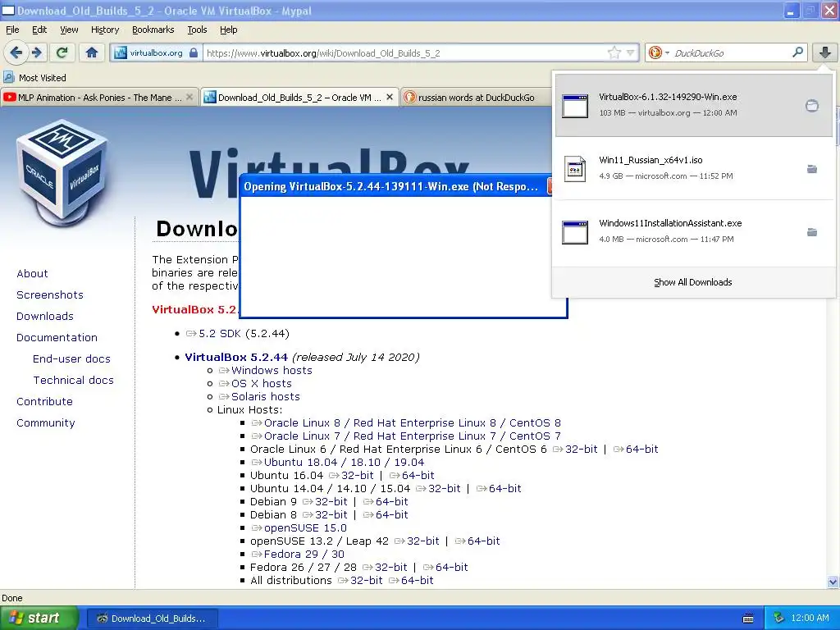Open the Screenshots sidebar link
This screenshot has height=630, width=840.
click(50, 294)
